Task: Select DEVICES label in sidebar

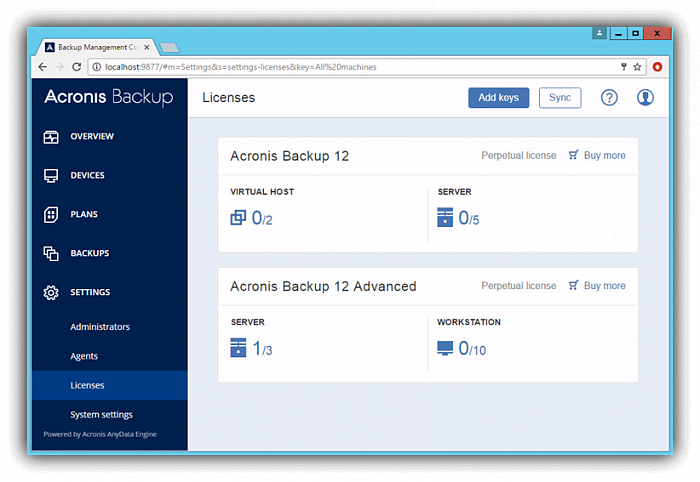Action: 88,175
